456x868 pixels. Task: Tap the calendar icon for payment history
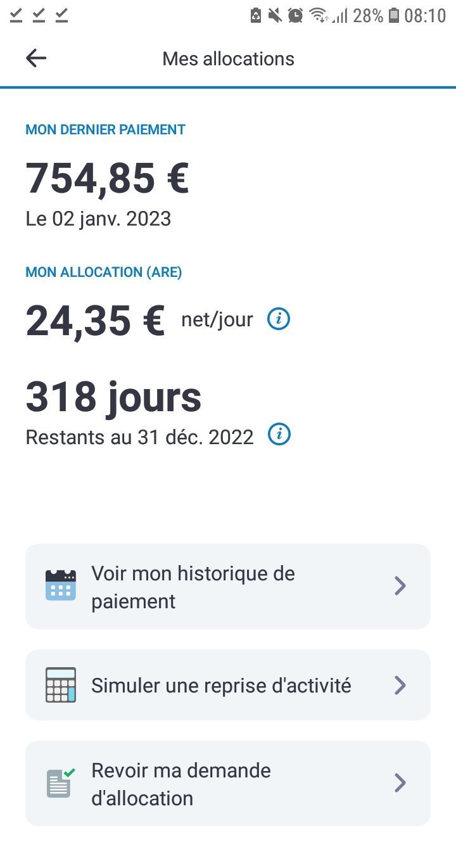pyautogui.click(x=61, y=585)
